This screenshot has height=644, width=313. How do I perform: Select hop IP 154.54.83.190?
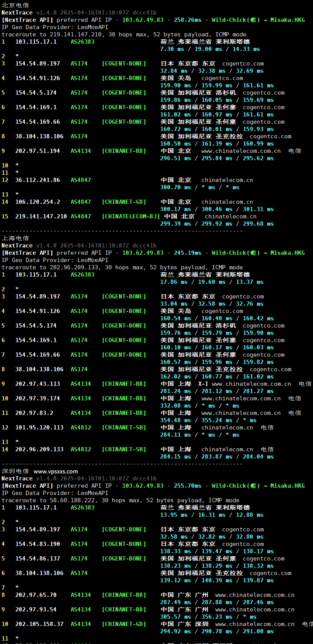[38, 544]
